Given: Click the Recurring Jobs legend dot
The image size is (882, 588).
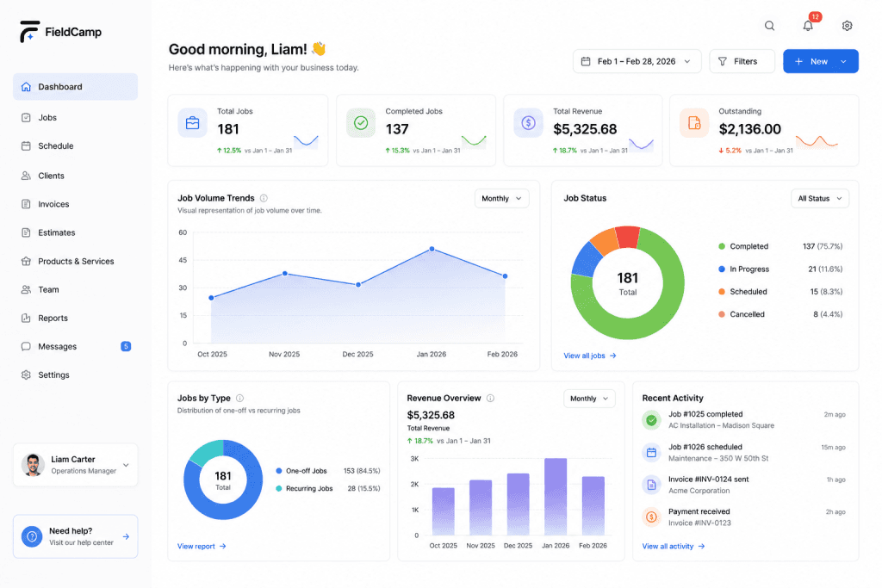Looking at the screenshot, I should pos(278,488).
